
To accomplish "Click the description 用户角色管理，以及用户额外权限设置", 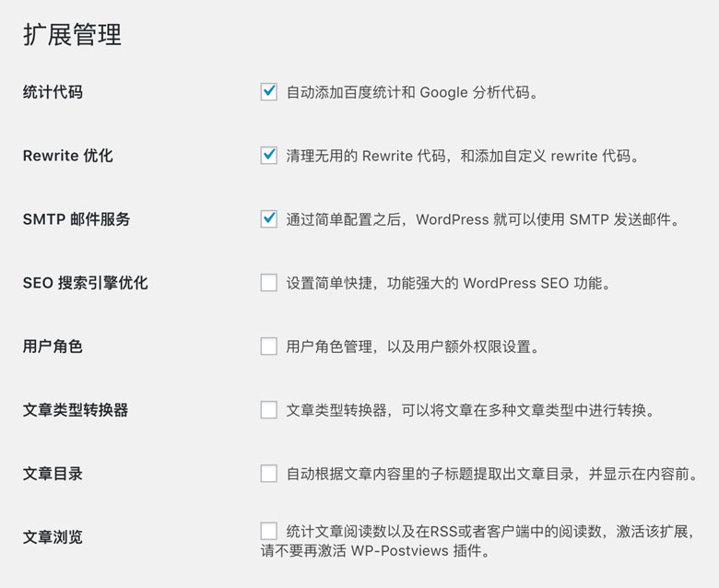I will pos(412,347).
